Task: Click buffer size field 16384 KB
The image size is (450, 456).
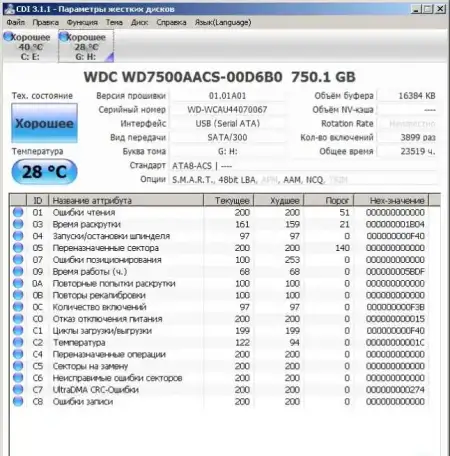Action: (x=407, y=96)
